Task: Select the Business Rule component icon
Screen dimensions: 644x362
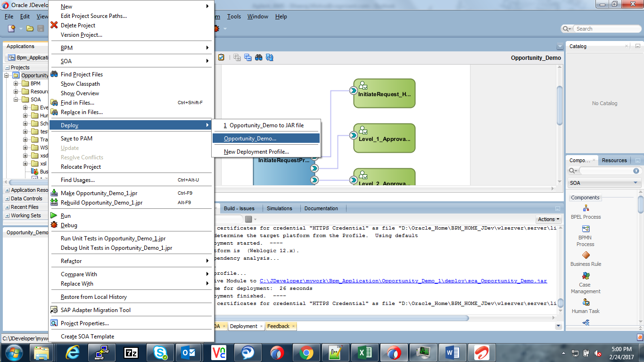Action: click(585, 256)
